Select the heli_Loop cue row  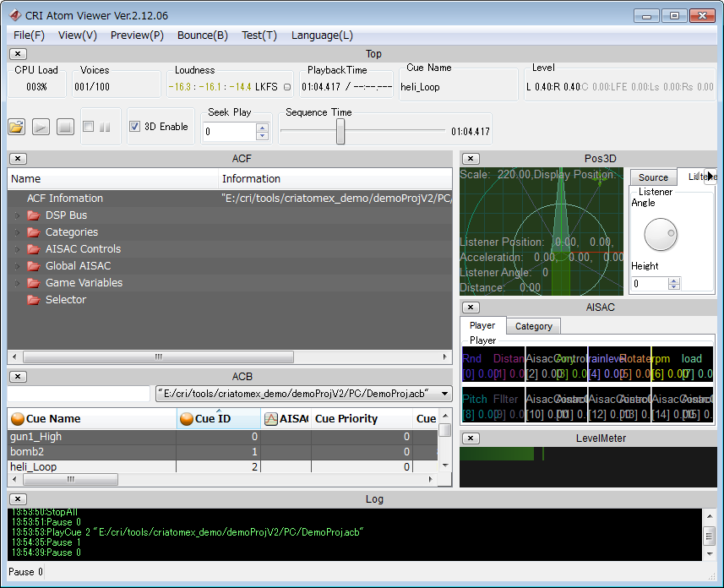(222, 466)
